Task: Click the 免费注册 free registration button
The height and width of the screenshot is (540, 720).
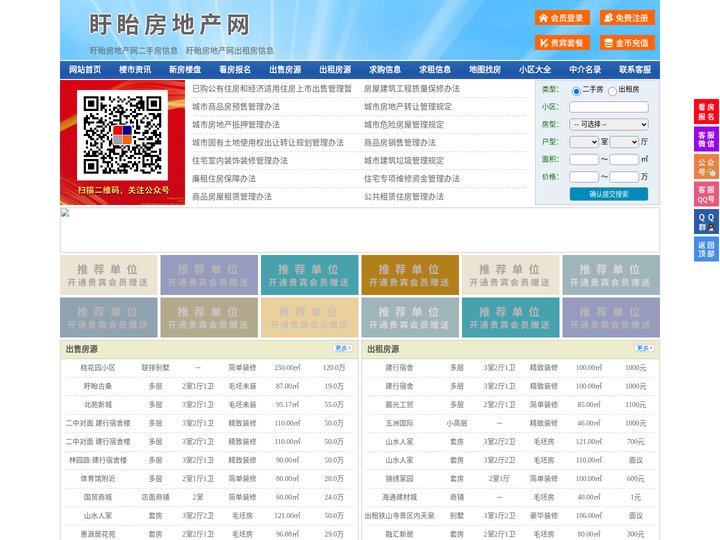Action: coord(627,18)
